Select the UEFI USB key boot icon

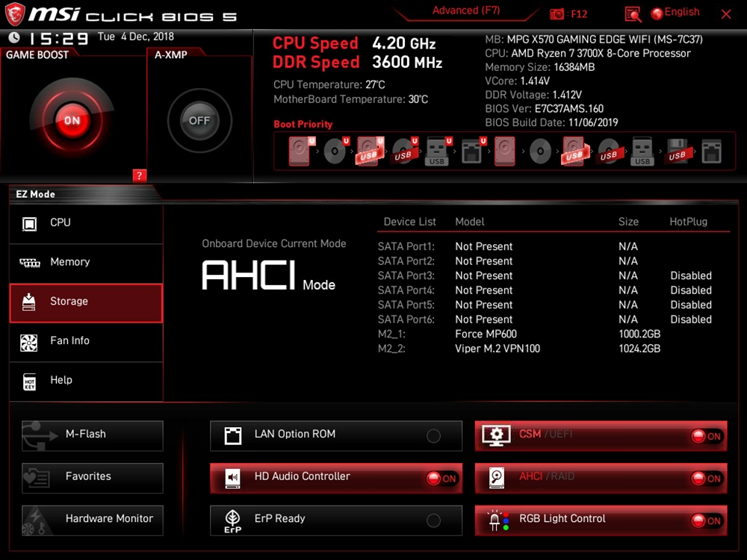pyautogui.click(x=438, y=152)
